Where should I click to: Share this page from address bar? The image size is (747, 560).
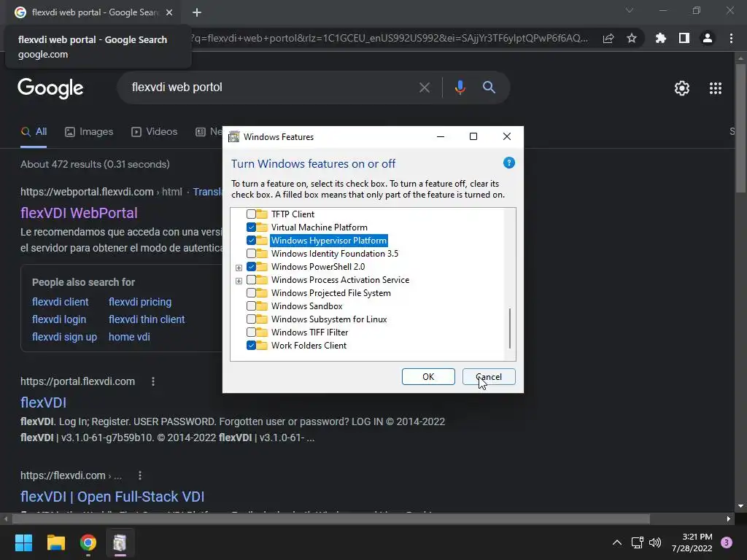pyautogui.click(x=608, y=38)
